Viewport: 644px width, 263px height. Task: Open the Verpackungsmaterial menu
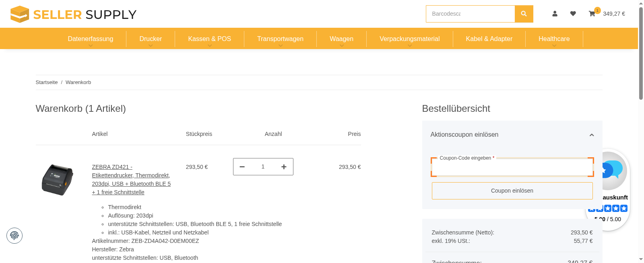(409, 39)
